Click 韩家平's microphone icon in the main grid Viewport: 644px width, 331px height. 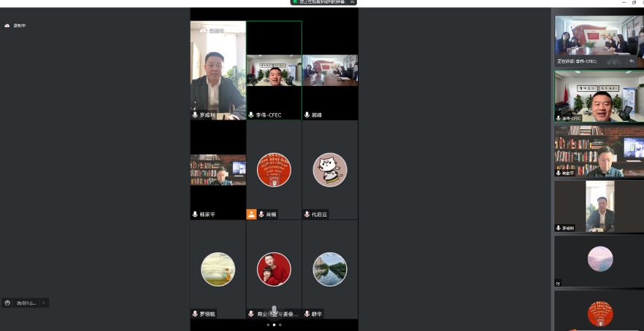[195, 214]
